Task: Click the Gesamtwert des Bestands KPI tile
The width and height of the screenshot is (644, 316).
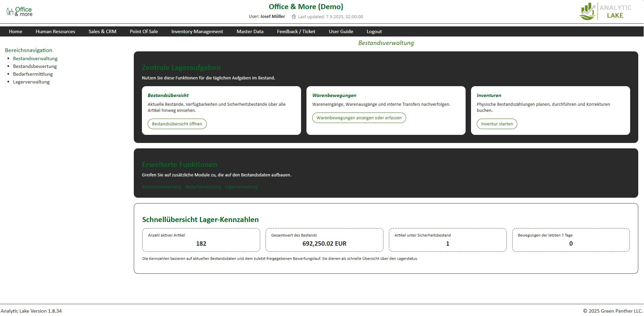Action: (x=324, y=240)
